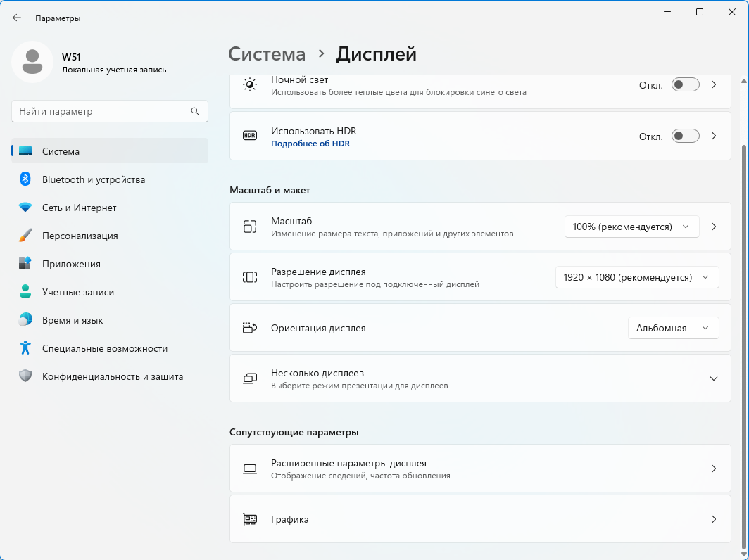
Task: Open the Альбомная orientation dropdown
Action: [673, 328]
